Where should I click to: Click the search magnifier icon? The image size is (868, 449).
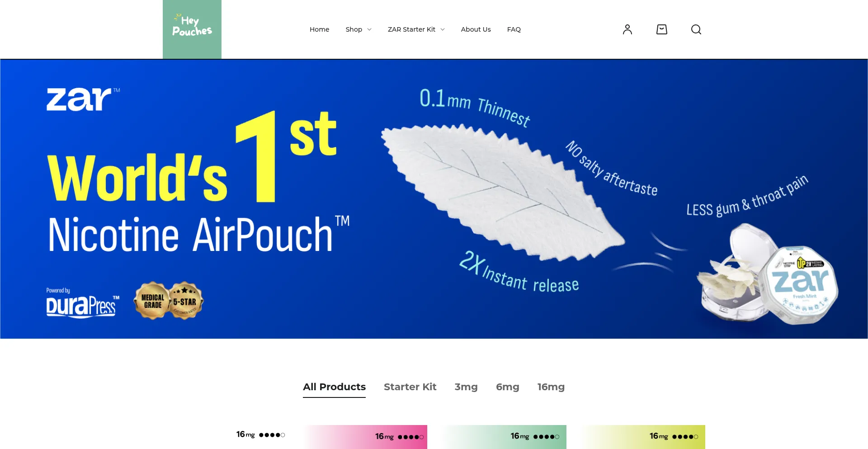click(x=696, y=29)
